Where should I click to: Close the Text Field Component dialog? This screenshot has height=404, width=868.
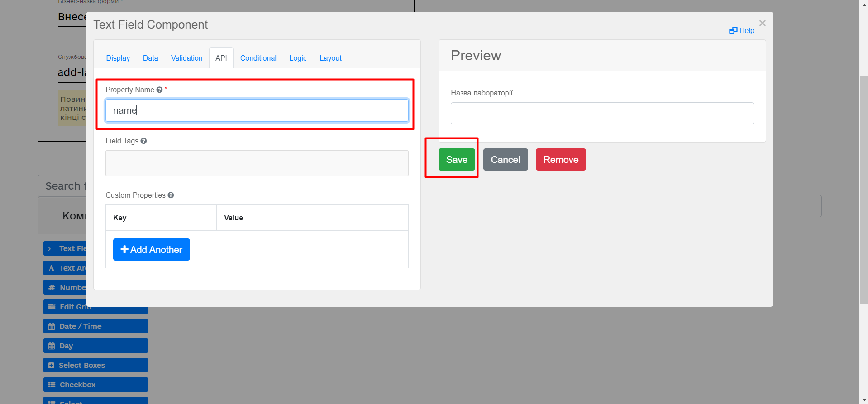(763, 23)
